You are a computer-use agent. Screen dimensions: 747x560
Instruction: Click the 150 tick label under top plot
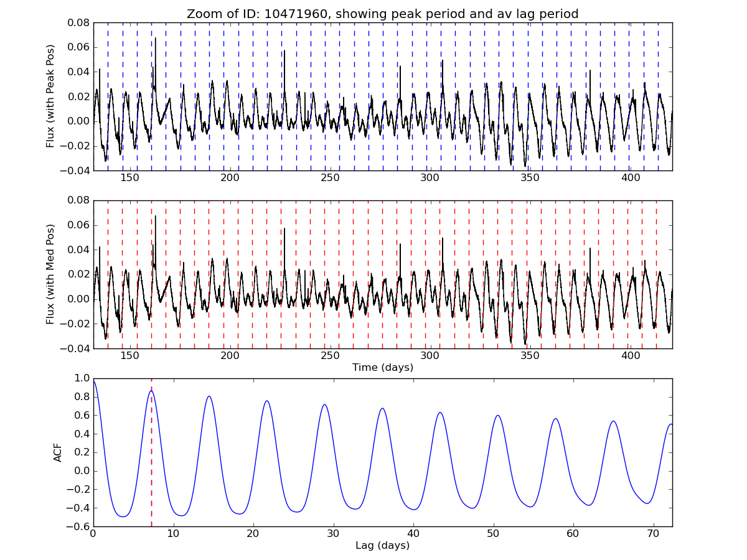129,178
